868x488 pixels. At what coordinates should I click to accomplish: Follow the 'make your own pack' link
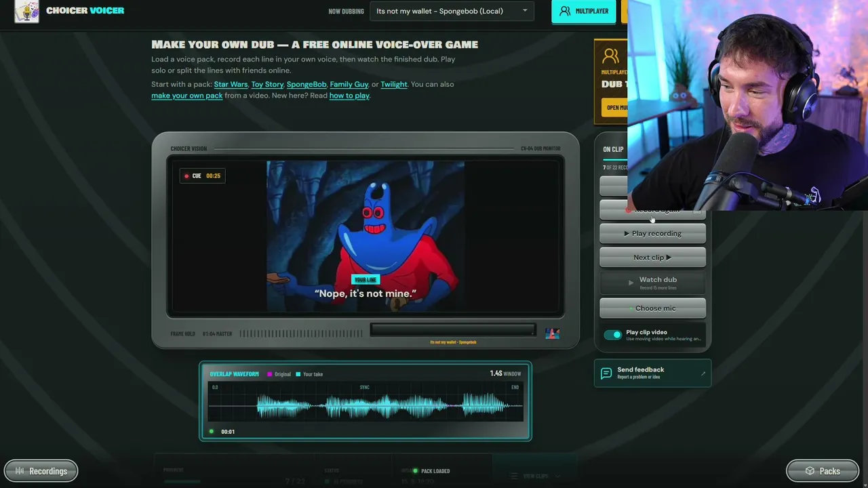187,96
